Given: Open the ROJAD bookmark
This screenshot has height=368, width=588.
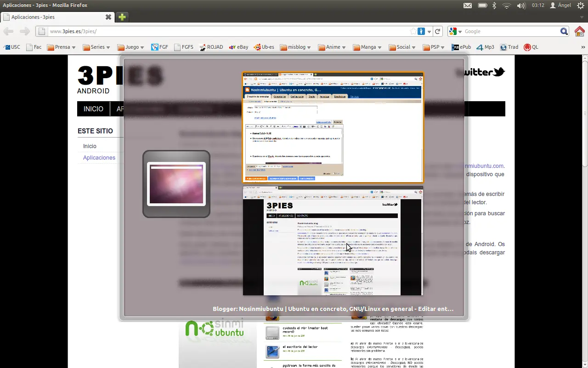Looking at the screenshot, I should click(211, 47).
